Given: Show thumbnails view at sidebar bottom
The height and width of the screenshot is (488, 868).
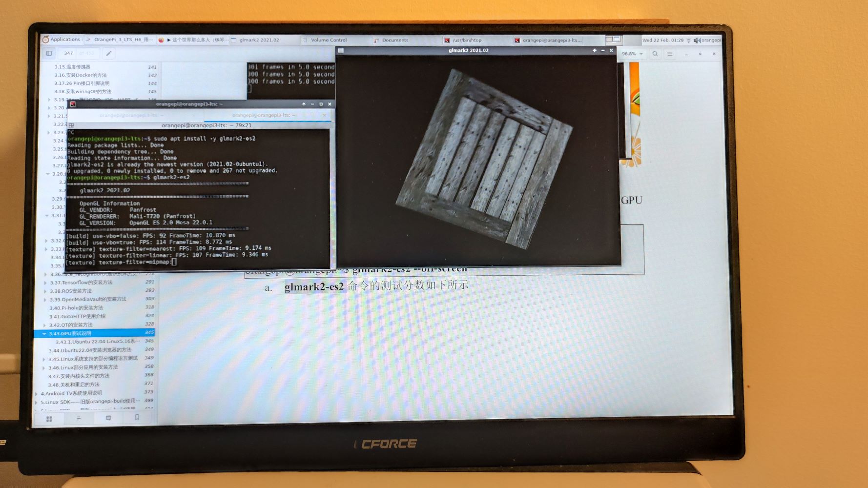Looking at the screenshot, I should click(49, 418).
